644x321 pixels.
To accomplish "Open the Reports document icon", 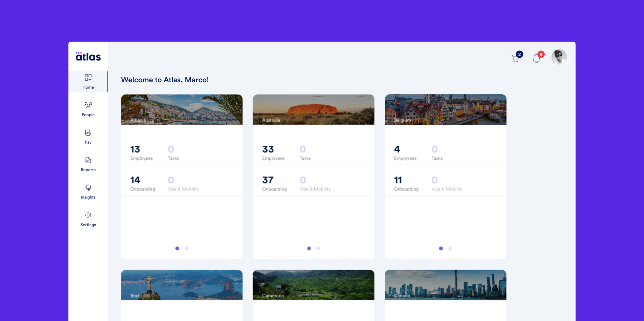I will click(88, 160).
